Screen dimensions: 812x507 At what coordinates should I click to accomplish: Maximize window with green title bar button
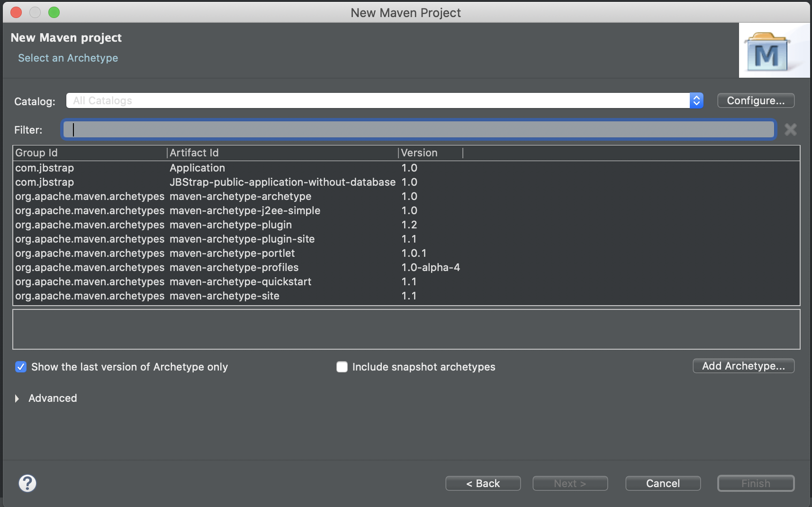coord(54,12)
